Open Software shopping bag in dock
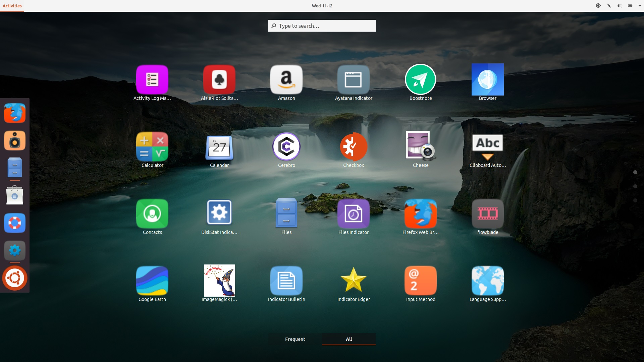 15,195
